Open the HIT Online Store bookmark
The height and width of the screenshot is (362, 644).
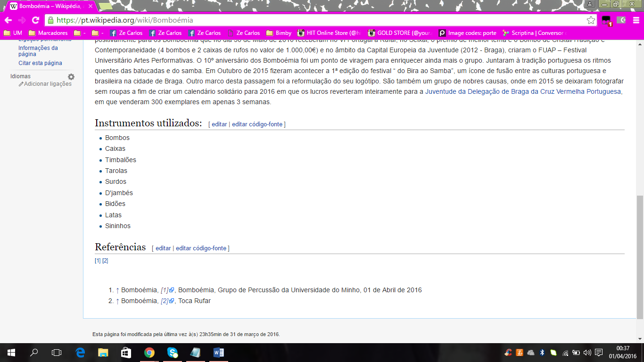pyautogui.click(x=330, y=33)
